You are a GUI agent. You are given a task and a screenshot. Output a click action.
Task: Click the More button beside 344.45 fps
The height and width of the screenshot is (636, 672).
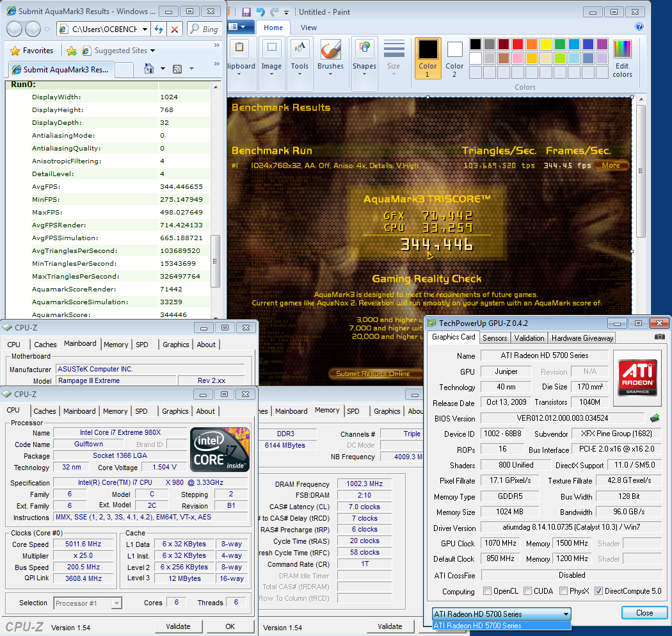click(611, 165)
